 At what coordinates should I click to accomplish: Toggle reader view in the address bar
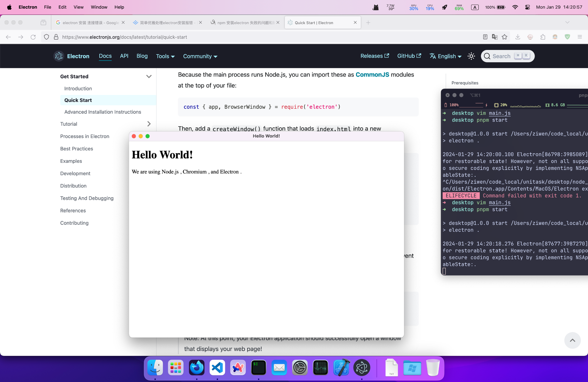tap(485, 37)
